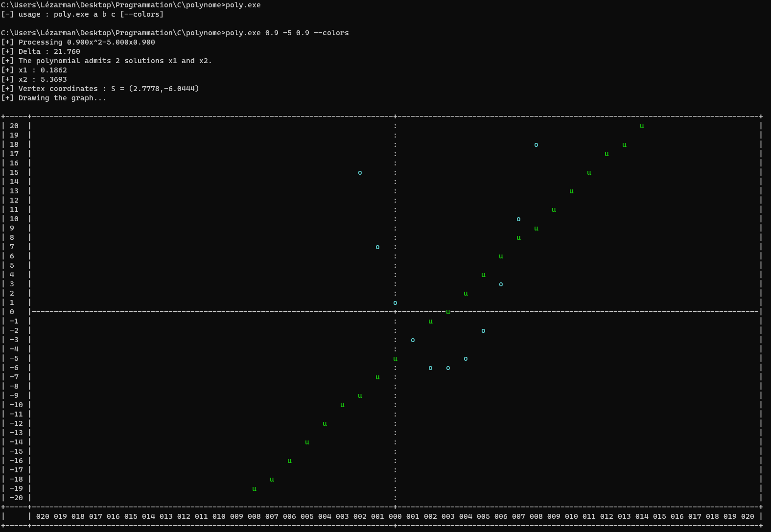Click the cyan o point on row 15
The width and height of the screenshot is (771, 532).
(360, 173)
